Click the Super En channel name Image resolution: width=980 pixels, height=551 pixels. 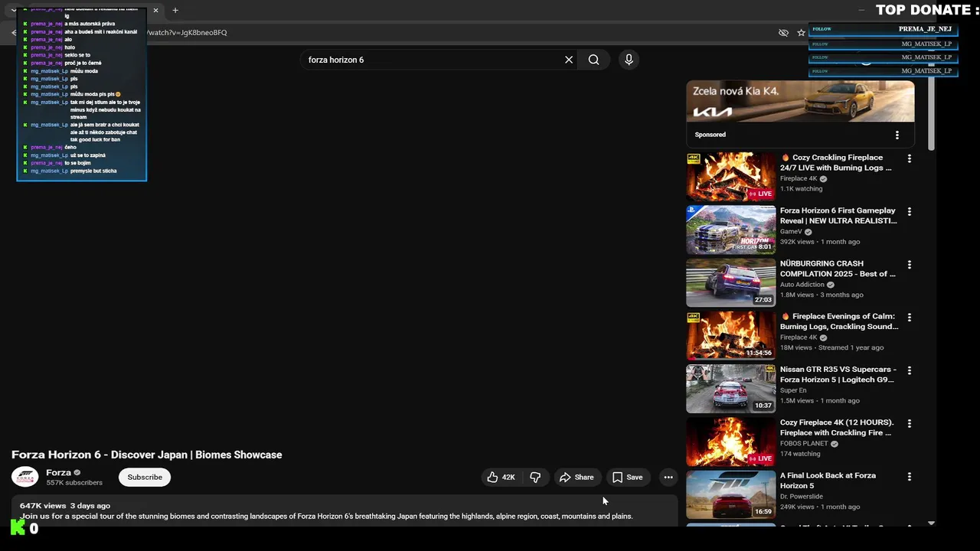[x=793, y=390]
